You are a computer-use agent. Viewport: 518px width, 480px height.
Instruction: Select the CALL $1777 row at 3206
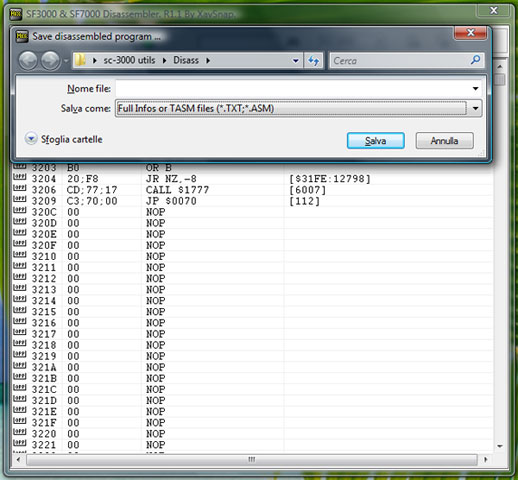pyautogui.click(x=253, y=190)
